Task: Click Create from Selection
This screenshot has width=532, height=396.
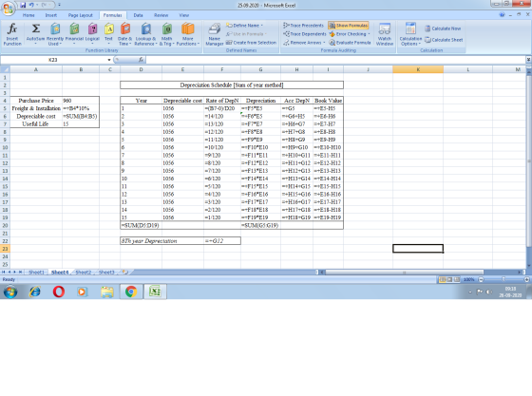Action: 252,43
